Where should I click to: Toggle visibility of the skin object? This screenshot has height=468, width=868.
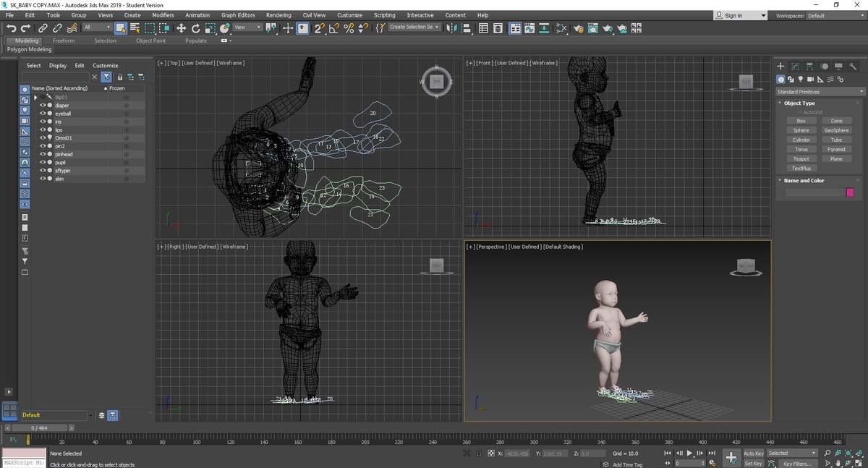coord(43,179)
